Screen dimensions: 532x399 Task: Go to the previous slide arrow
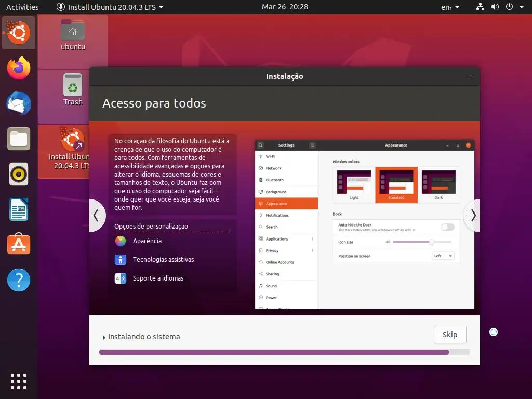(97, 216)
